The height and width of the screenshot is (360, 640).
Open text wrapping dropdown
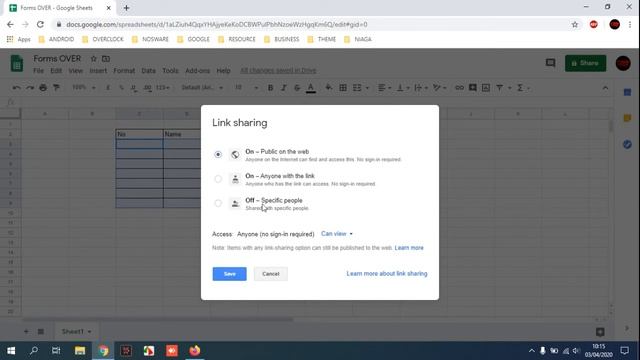(x=420, y=88)
